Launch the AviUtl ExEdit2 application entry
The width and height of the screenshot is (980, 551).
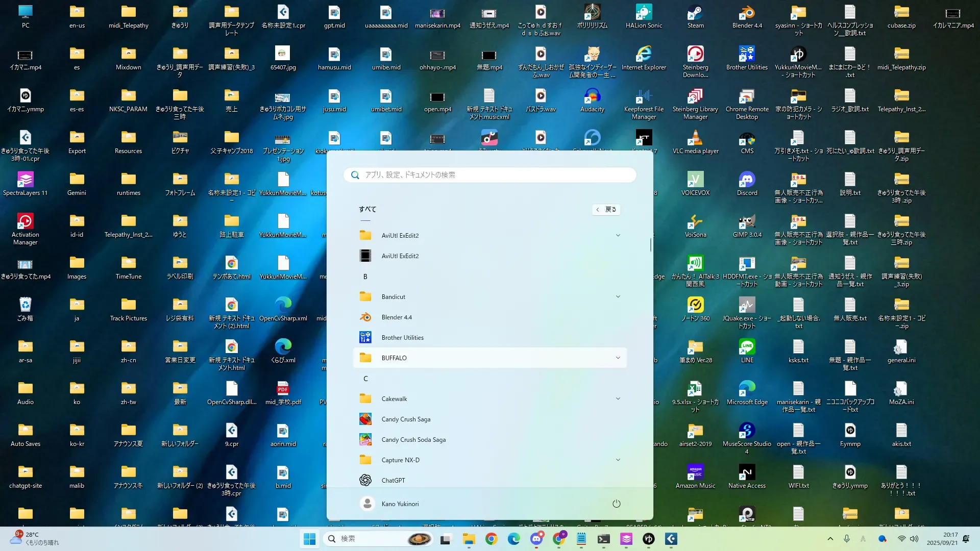pos(400,256)
